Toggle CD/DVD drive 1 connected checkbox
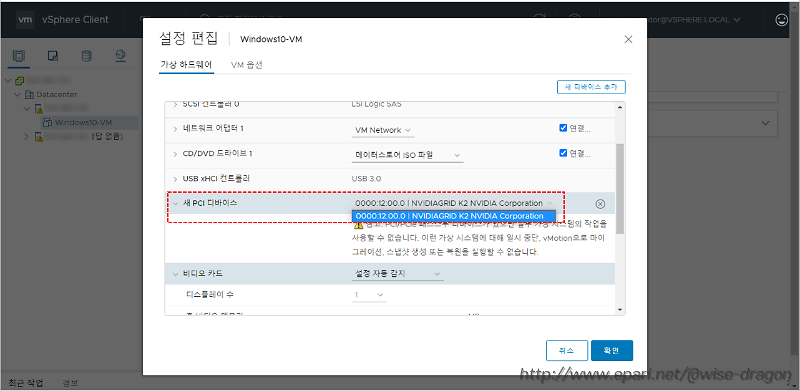This screenshot has width=800, height=391. (x=563, y=153)
